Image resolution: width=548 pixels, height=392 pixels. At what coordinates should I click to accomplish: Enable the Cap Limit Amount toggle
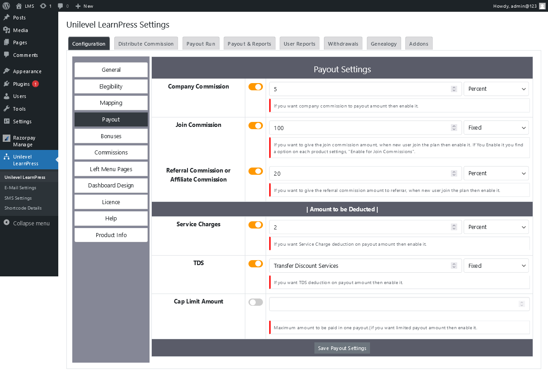point(255,302)
